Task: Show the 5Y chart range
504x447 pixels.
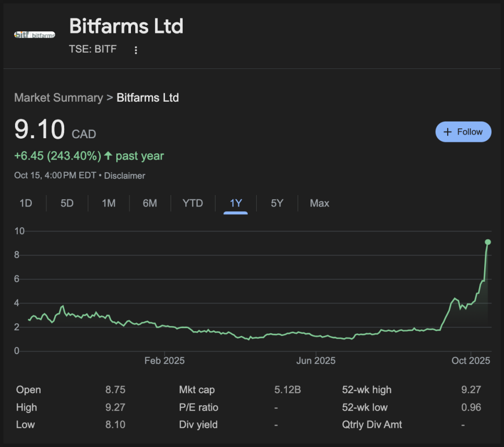Action: point(277,203)
